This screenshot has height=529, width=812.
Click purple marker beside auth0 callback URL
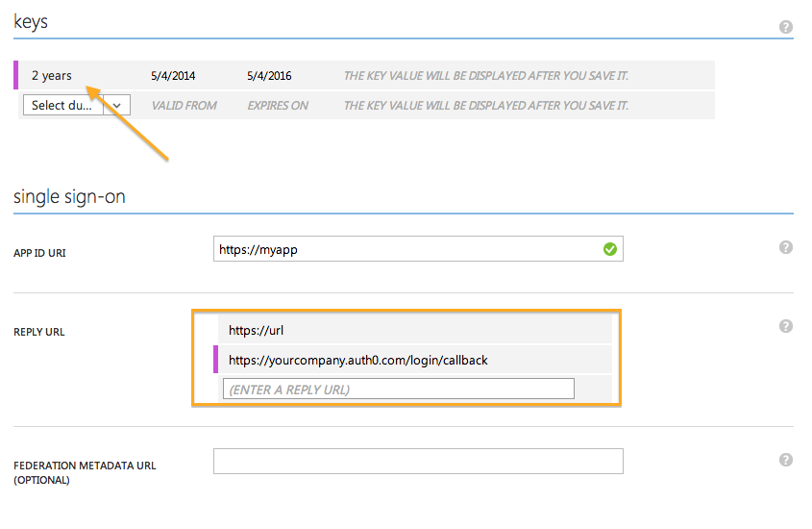click(216, 360)
